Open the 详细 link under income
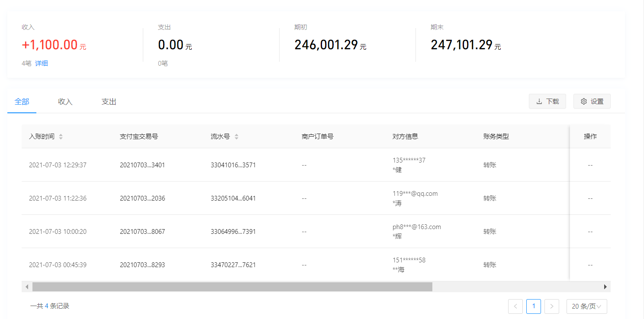This screenshot has height=319, width=644. pyautogui.click(x=42, y=64)
